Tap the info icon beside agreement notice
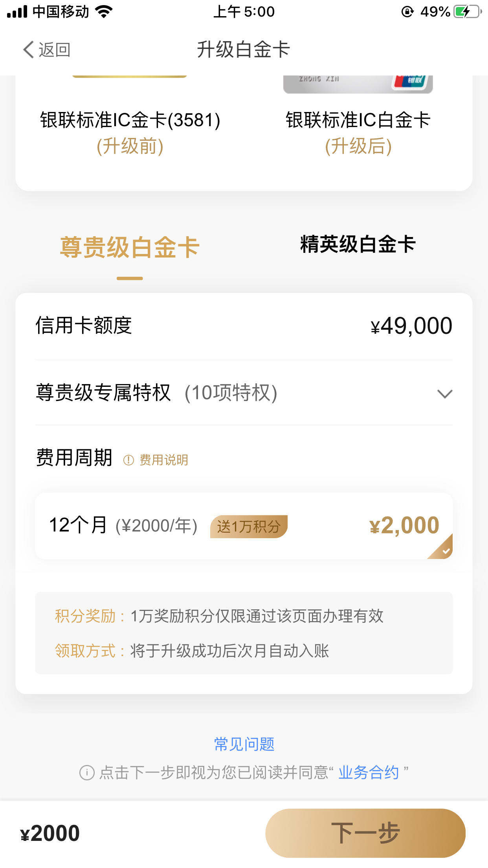This screenshot has width=488, height=868. point(87,772)
